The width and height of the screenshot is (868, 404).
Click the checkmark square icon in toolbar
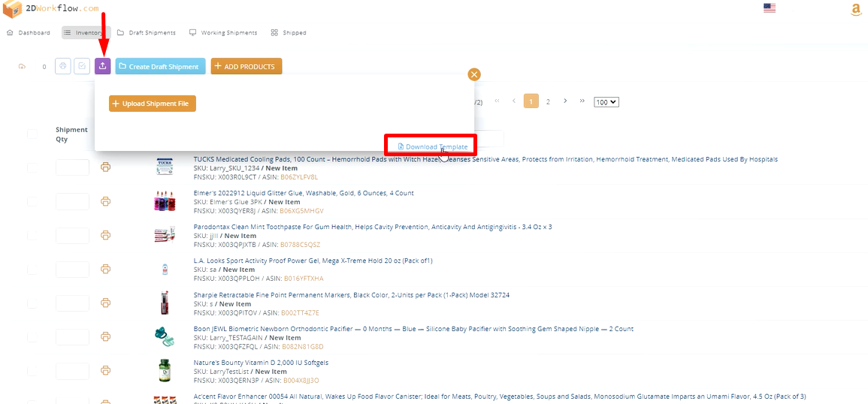(82, 66)
